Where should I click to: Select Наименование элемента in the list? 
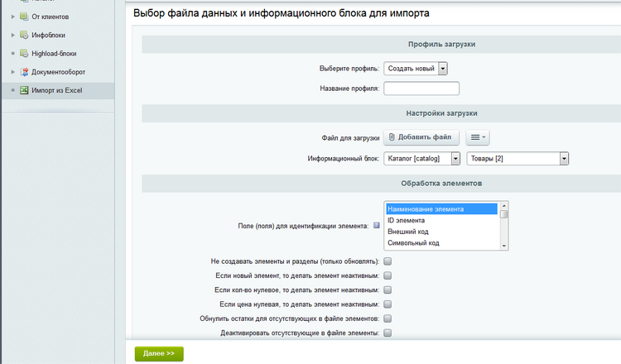point(441,209)
